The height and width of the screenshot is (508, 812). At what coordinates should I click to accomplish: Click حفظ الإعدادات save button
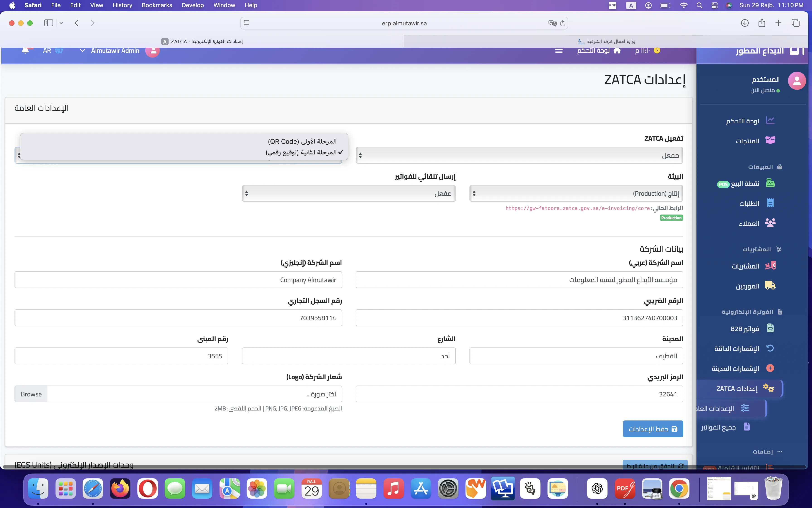653,429
